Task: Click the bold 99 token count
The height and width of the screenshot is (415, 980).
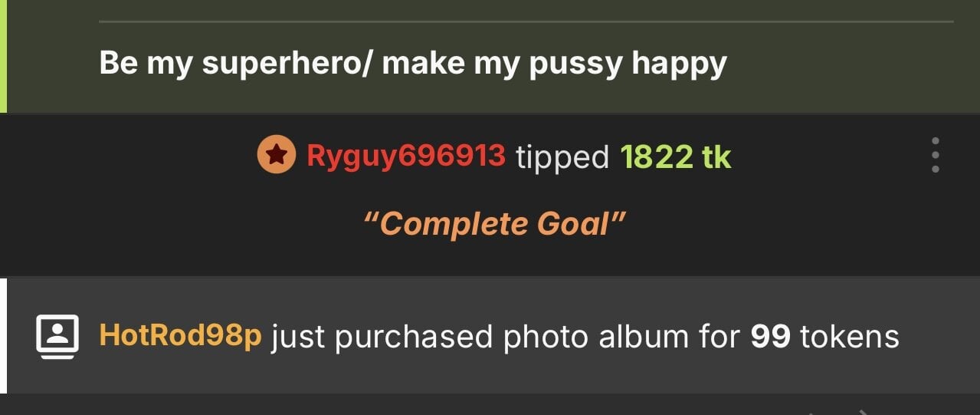Action: (770, 336)
